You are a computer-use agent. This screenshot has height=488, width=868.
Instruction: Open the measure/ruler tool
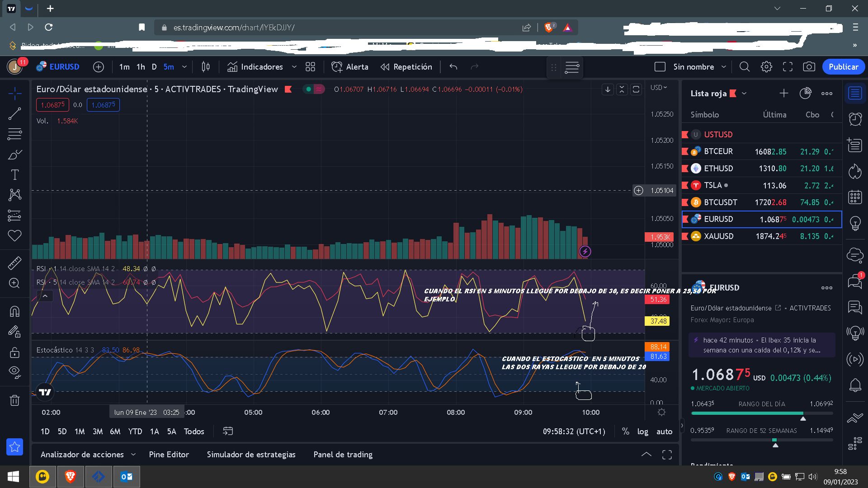pos(15,262)
